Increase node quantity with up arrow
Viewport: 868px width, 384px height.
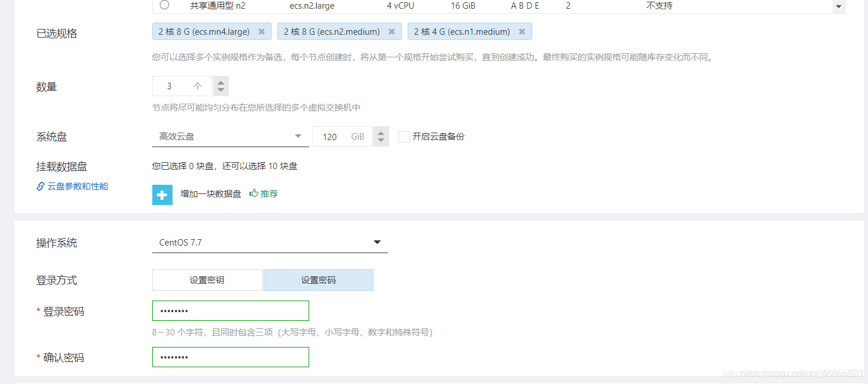click(221, 82)
